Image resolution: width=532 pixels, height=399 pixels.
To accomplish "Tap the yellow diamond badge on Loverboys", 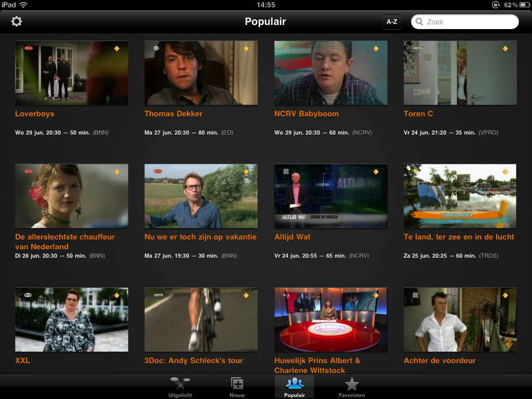I will point(117,48).
